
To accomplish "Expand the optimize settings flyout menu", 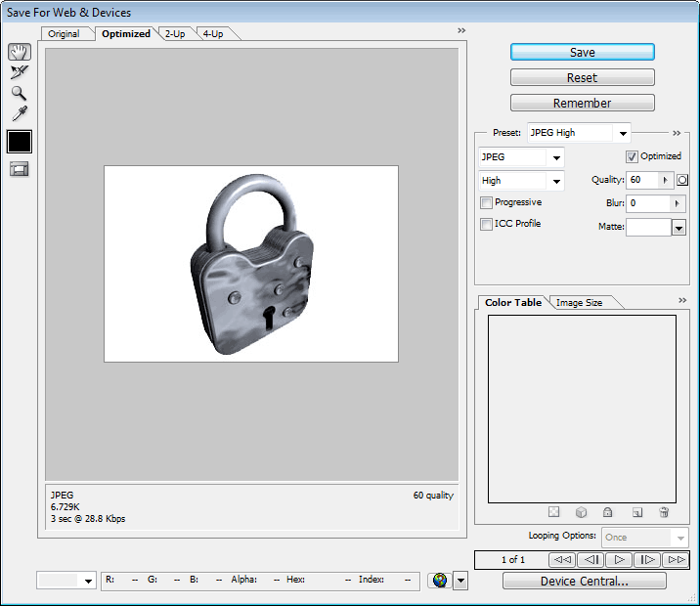I will pos(677,133).
